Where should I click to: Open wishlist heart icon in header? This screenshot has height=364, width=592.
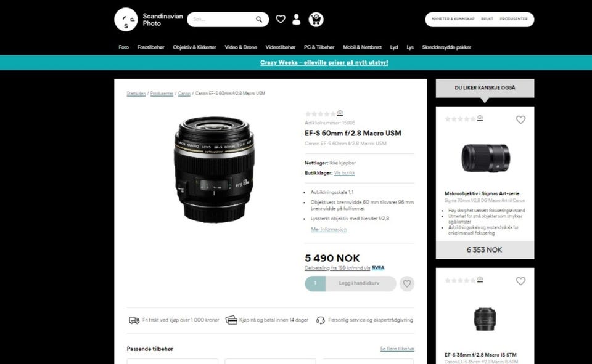pyautogui.click(x=281, y=19)
